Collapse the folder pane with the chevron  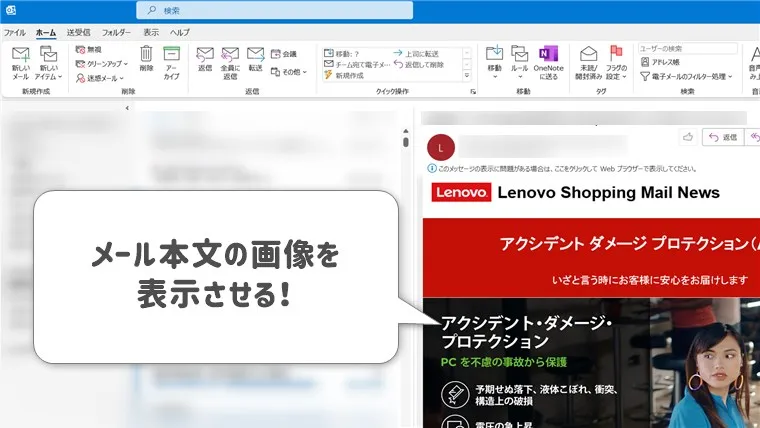(x=127, y=108)
